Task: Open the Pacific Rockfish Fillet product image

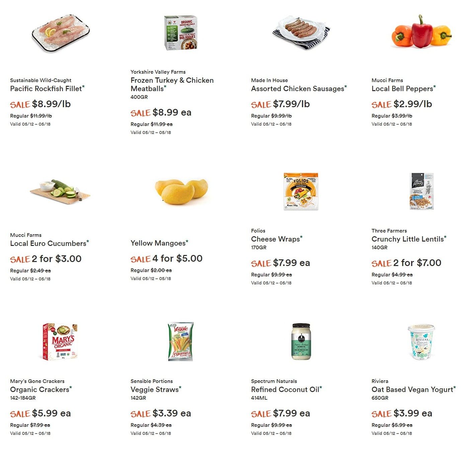Action: tap(61, 34)
